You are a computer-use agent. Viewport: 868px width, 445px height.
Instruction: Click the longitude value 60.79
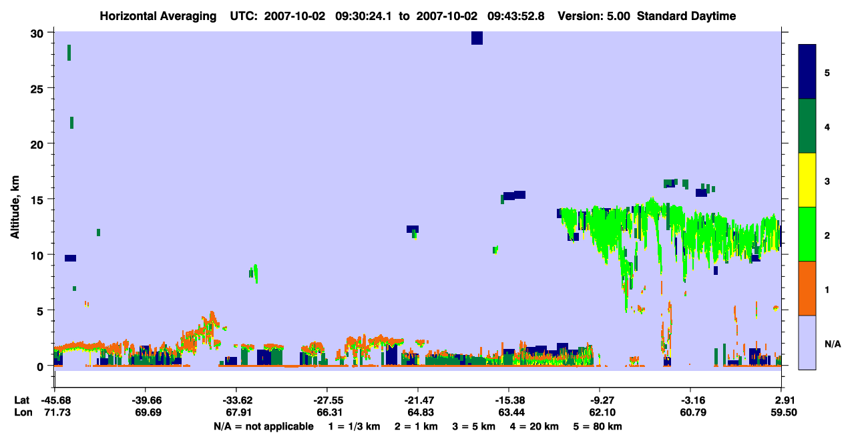pyautogui.click(x=692, y=412)
